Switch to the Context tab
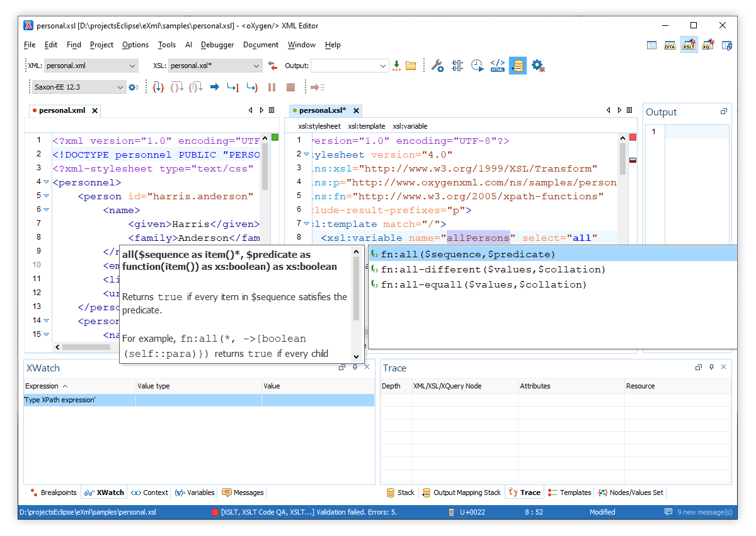 coord(150,492)
